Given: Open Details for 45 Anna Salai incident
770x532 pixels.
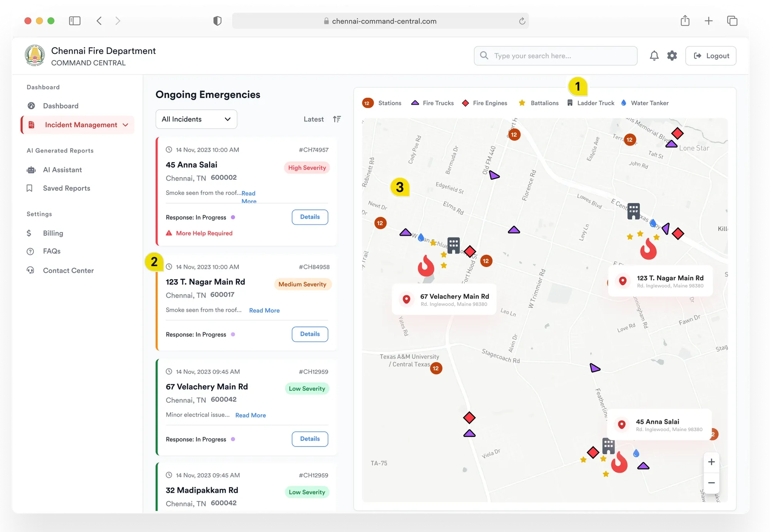Looking at the screenshot, I should (x=310, y=217).
